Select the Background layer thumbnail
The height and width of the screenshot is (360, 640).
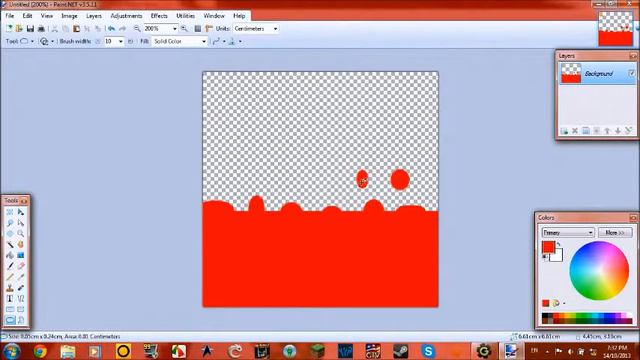click(571, 73)
